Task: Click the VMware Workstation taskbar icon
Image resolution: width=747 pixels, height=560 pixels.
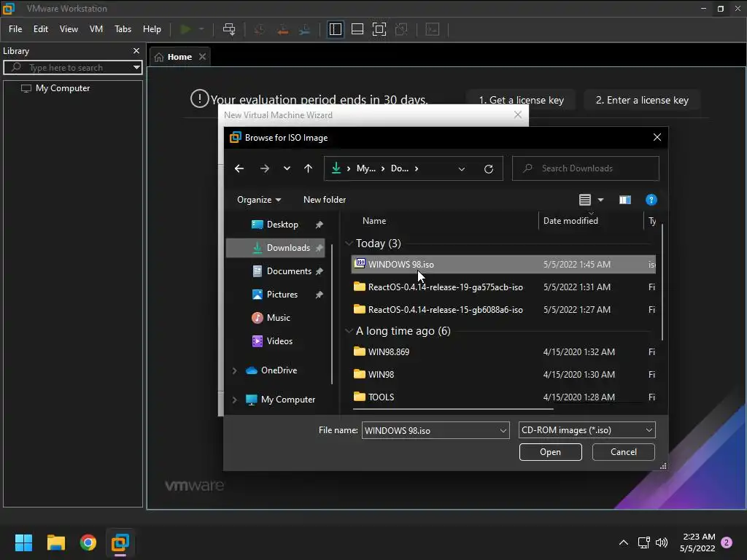Action: click(x=120, y=542)
